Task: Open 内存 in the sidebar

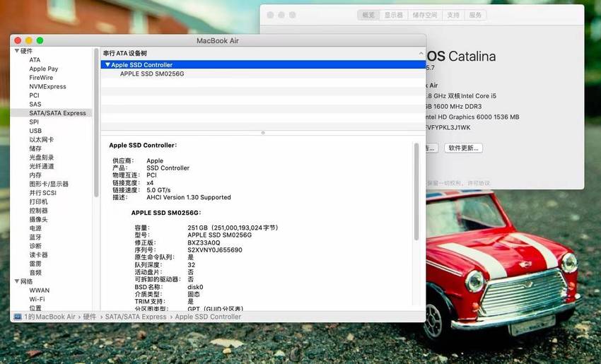Action: click(35, 175)
